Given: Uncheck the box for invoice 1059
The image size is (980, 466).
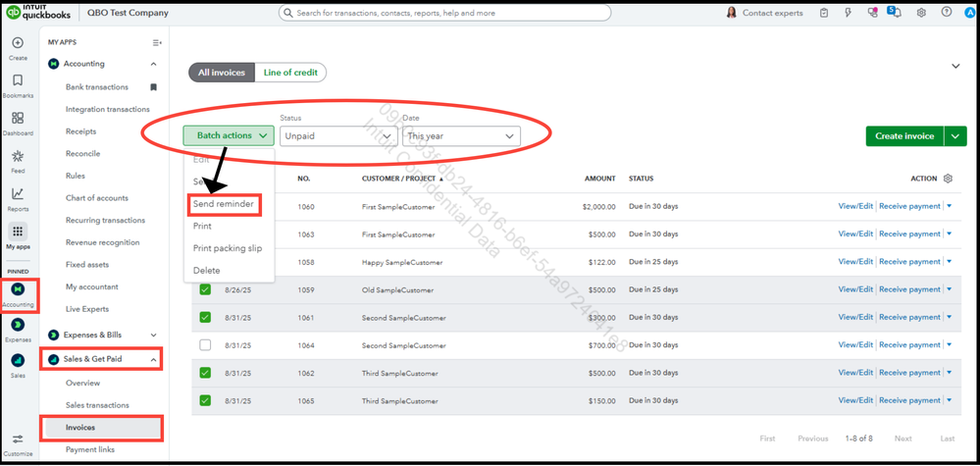Looking at the screenshot, I should click(205, 289).
